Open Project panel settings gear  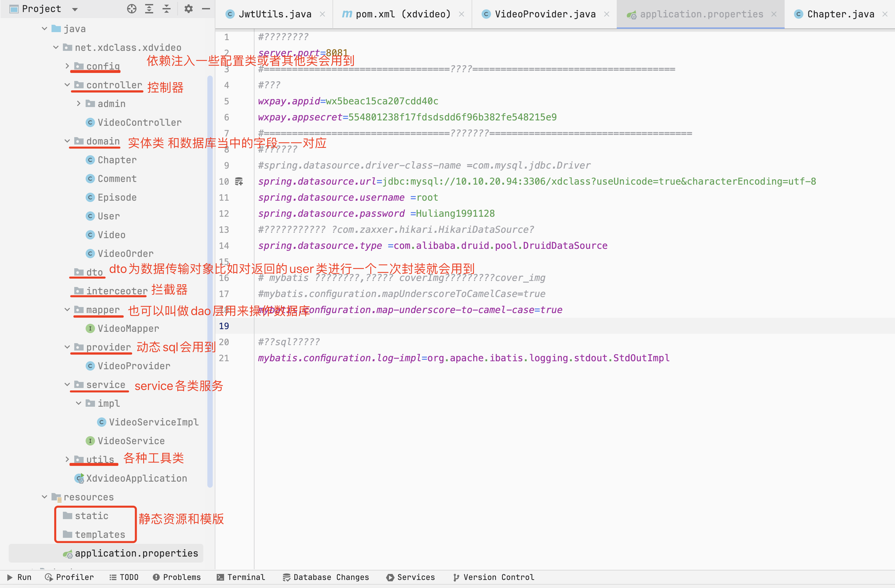point(188,9)
